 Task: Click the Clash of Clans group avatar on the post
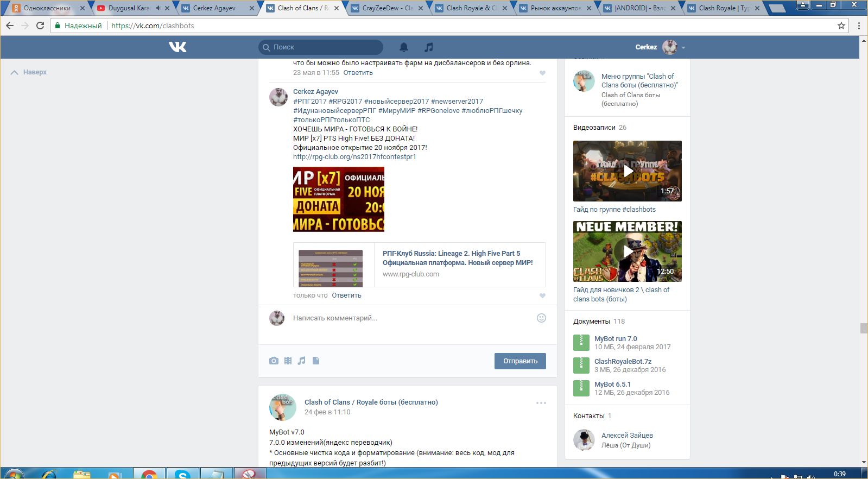click(283, 407)
